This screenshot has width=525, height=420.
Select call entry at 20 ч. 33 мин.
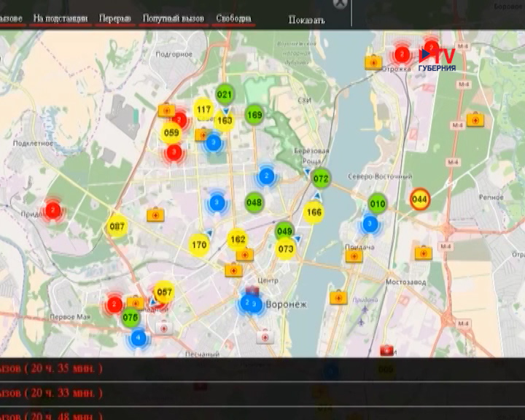[x=51, y=393]
